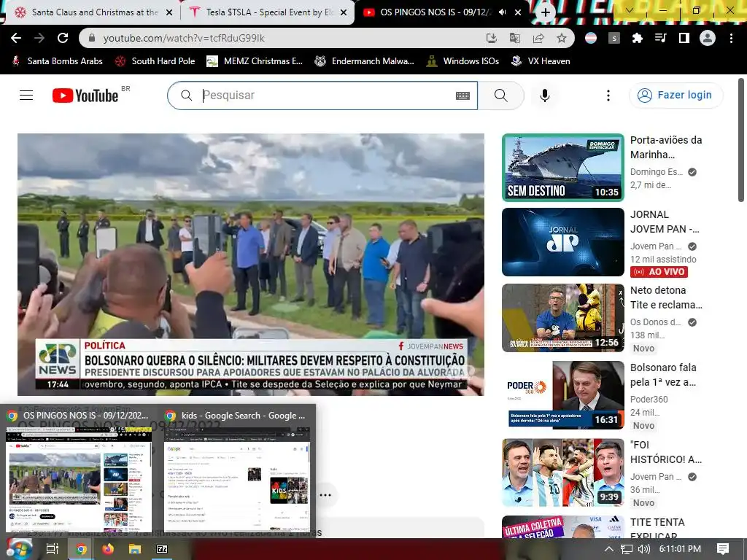
Task: Open the Santa Bombs Arabs bookmark
Action: click(x=57, y=61)
